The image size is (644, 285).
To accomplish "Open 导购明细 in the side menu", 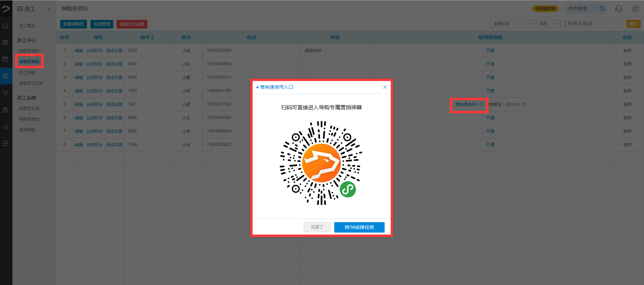I will click(27, 130).
